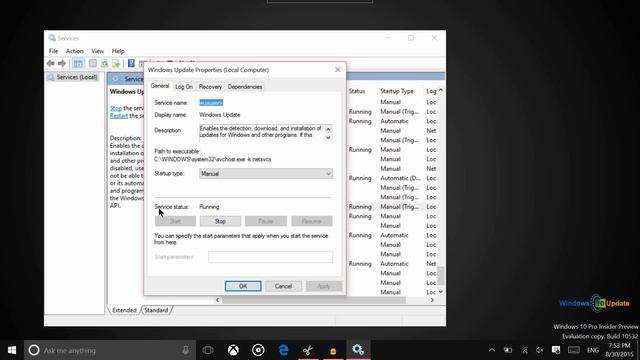
Task: Switch to the General tab
Action: coord(160,86)
